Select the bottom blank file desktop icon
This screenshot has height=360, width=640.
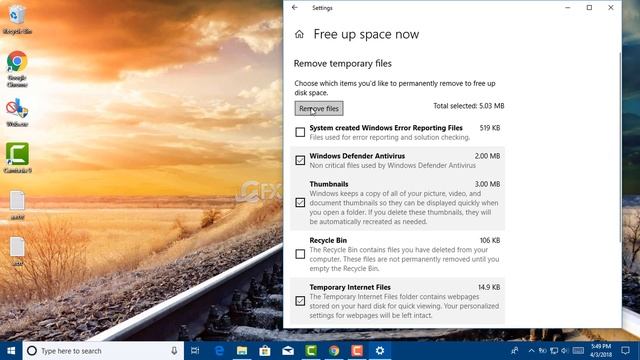pos(17,251)
